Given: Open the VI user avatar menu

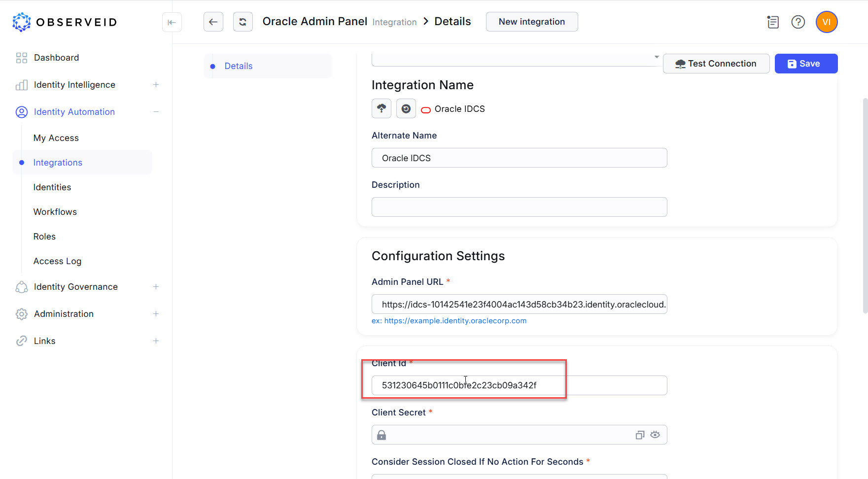Looking at the screenshot, I should click(826, 22).
